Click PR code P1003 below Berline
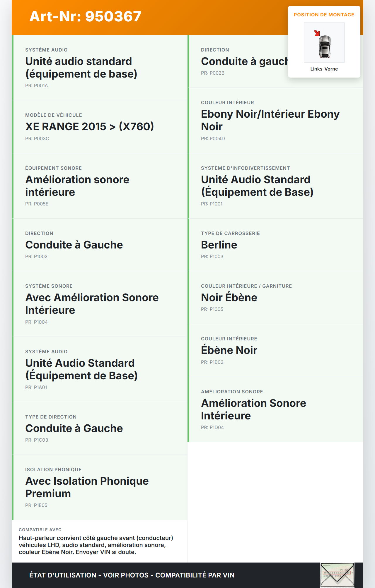Image resolution: width=375 pixels, height=588 pixels. [x=212, y=257]
